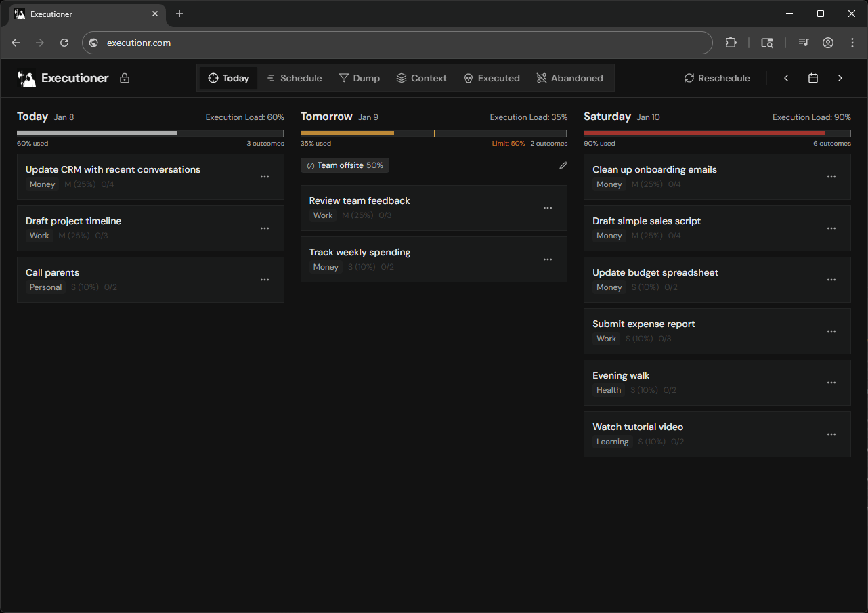Click the pencil edit icon in Tomorrow's column

[563, 165]
